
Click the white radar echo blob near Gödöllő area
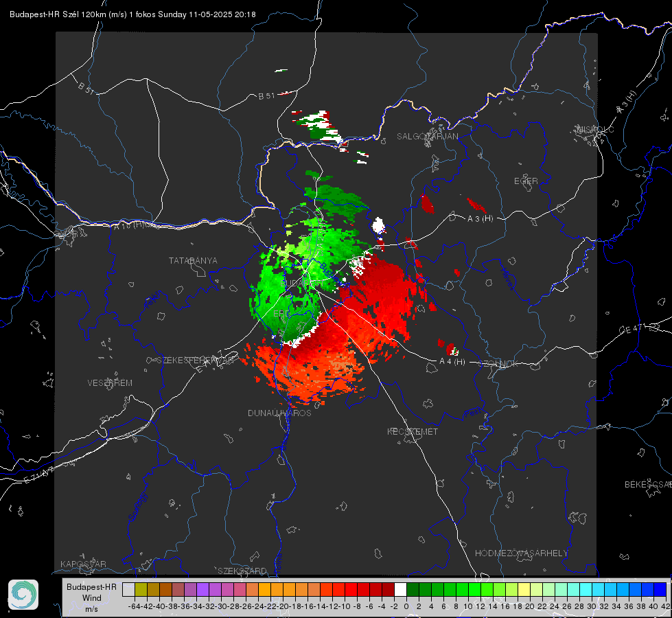point(378,225)
